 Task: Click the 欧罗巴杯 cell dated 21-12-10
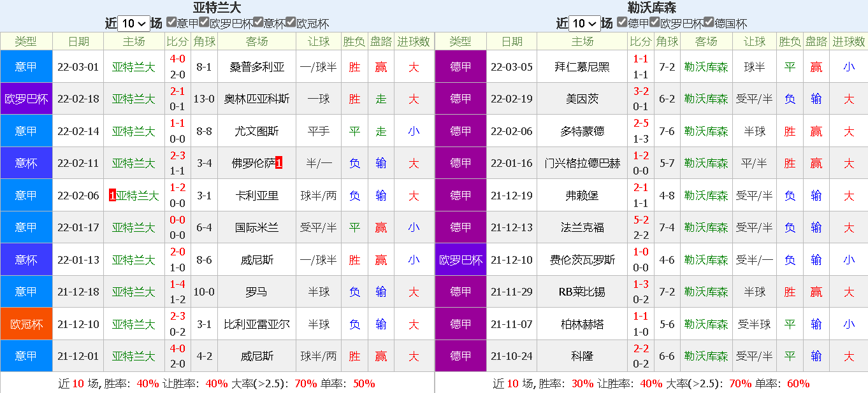461,260
